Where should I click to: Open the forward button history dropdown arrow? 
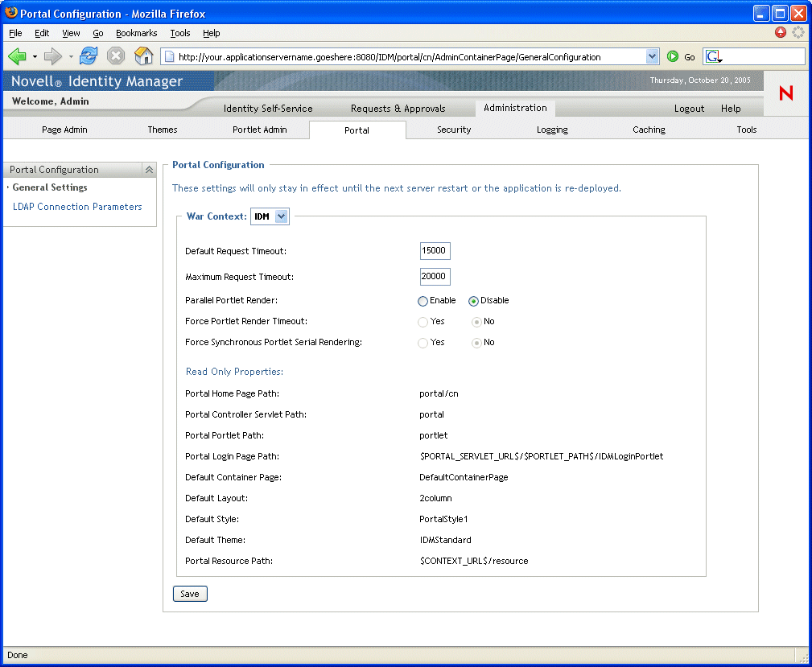[x=71, y=56]
